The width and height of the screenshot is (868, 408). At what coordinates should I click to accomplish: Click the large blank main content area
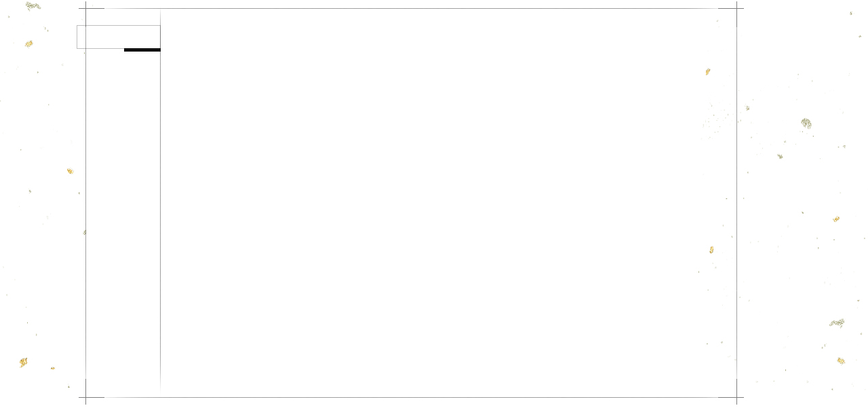click(448, 202)
